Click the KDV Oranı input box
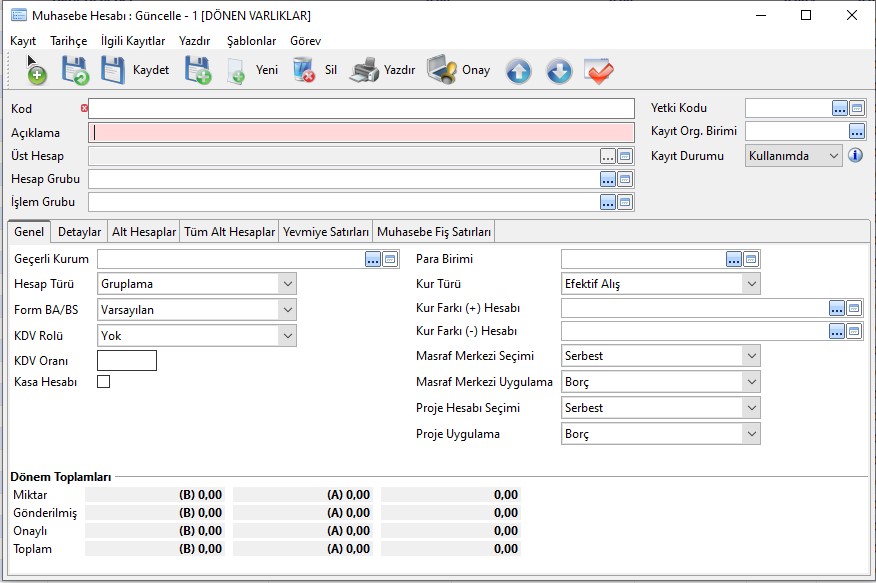 tap(127, 361)
